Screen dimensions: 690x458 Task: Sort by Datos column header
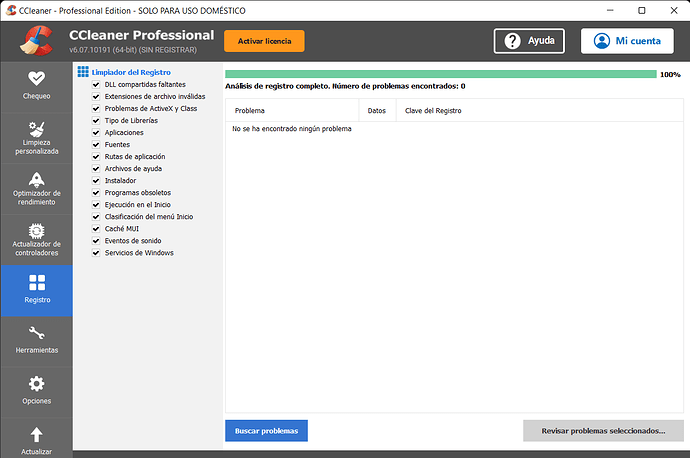click(377, 110)
